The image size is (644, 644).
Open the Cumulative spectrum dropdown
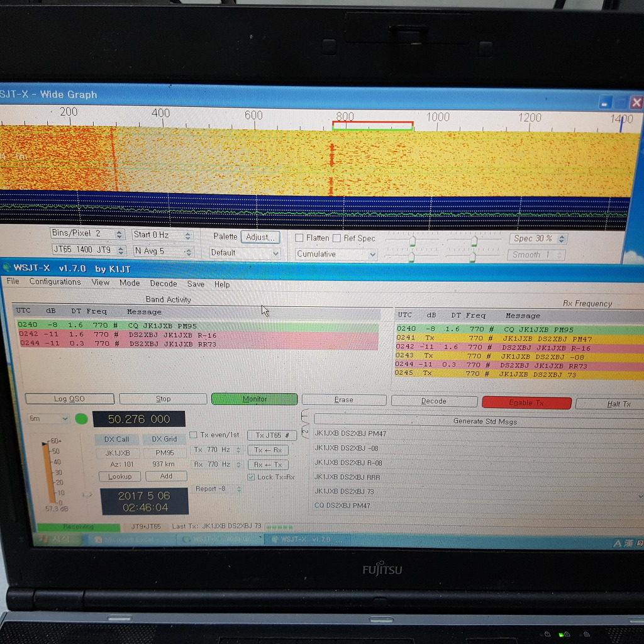click(x=336, y=254)
